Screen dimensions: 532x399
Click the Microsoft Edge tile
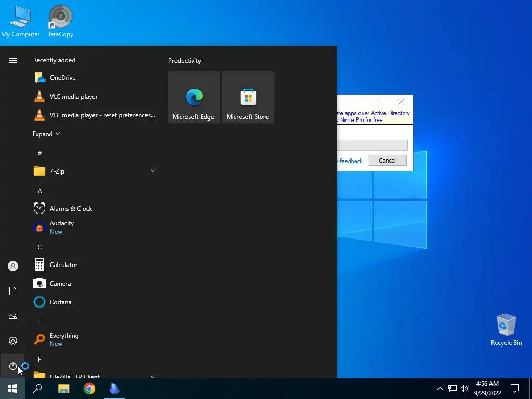point(194,97)
